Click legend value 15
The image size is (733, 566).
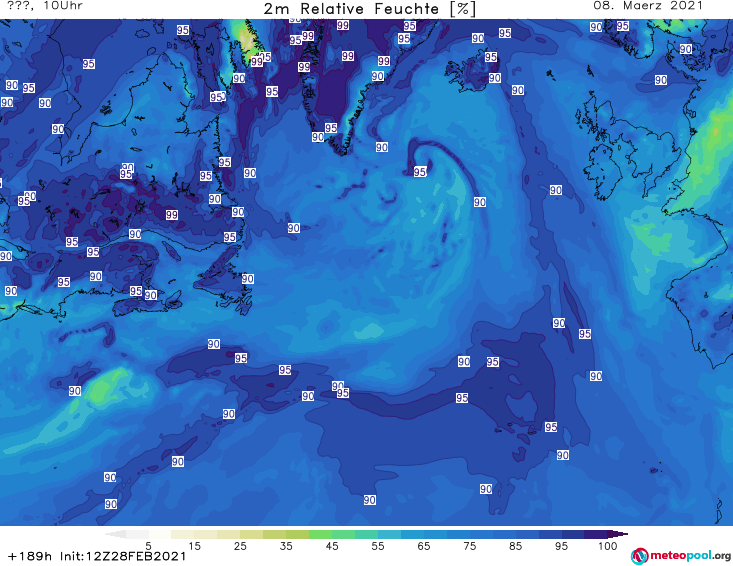coord(194,546)
